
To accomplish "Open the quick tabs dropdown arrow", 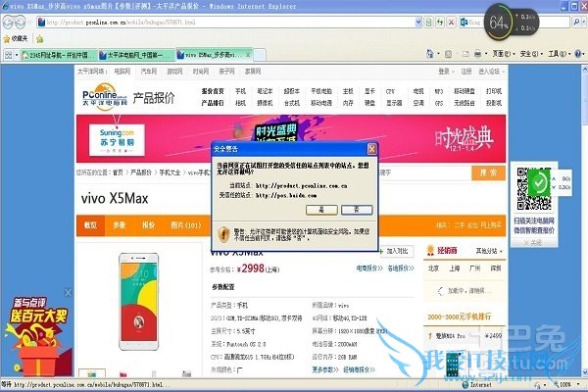I will (x=17, y=55).
